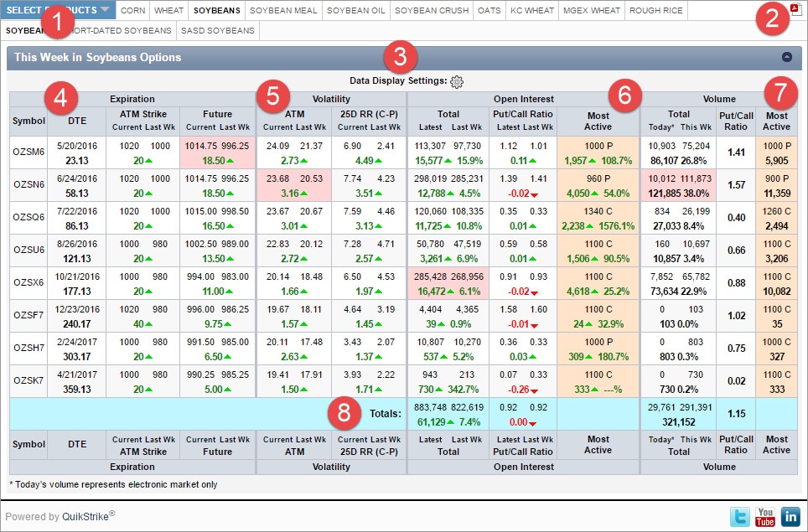
Task: Select the MGEX Wheat tab
Action: [592, 11]
